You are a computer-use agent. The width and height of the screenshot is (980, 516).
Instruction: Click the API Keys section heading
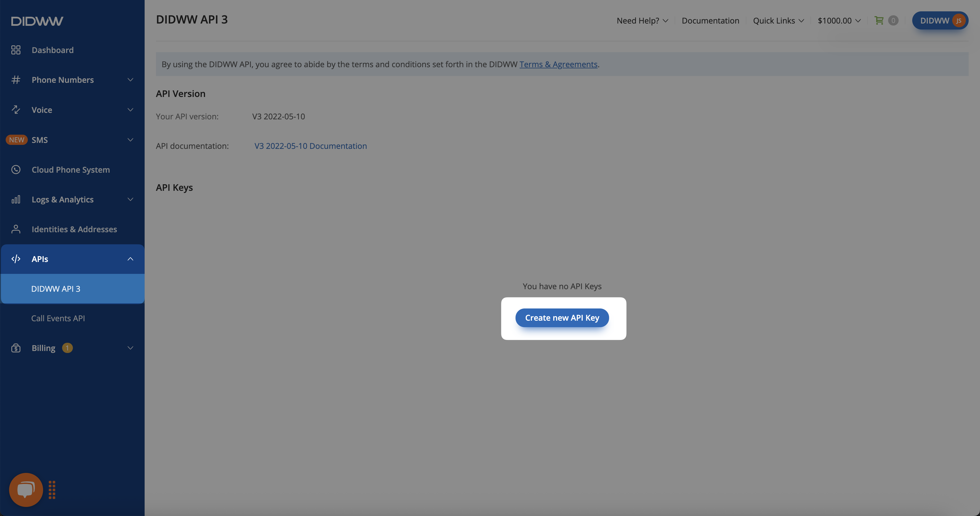click(174, 187)
